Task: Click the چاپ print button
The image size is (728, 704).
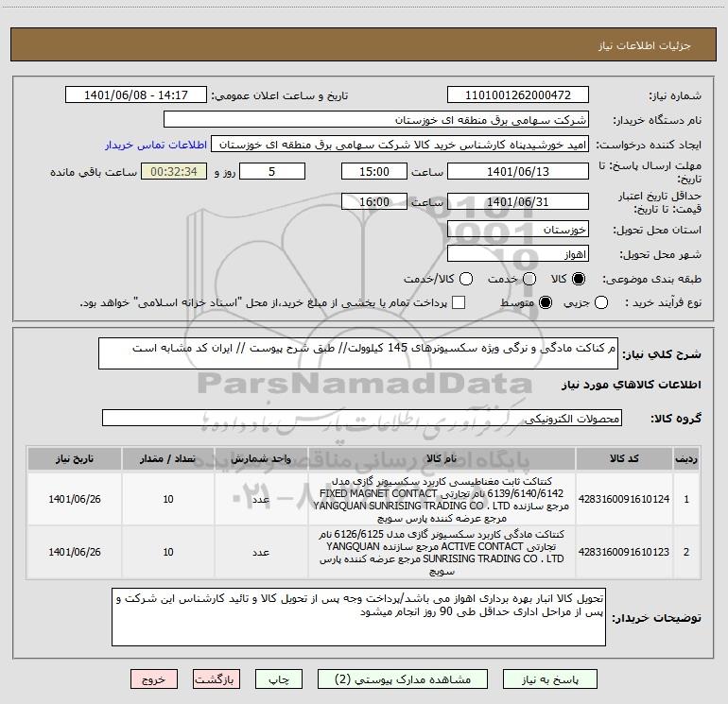Action: coord(279,679)
